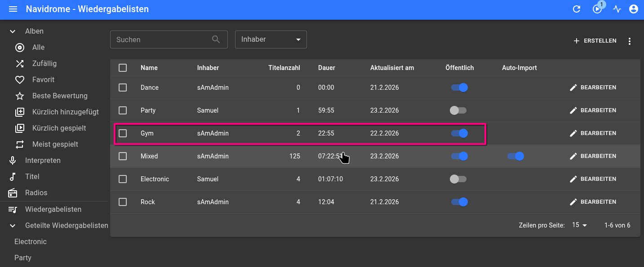
Task: Click the refresh icon in header
Action: 577,9
